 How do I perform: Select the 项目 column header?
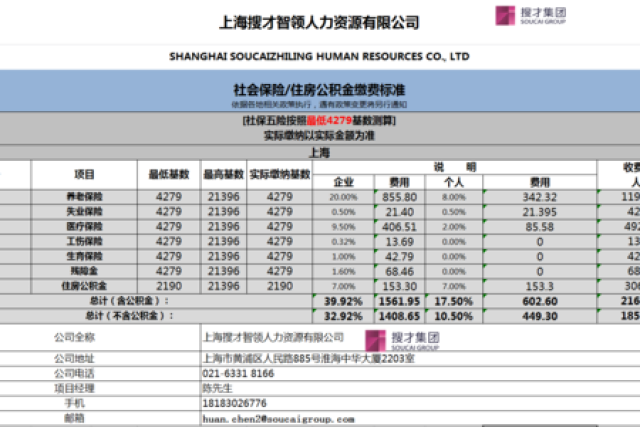84,175
